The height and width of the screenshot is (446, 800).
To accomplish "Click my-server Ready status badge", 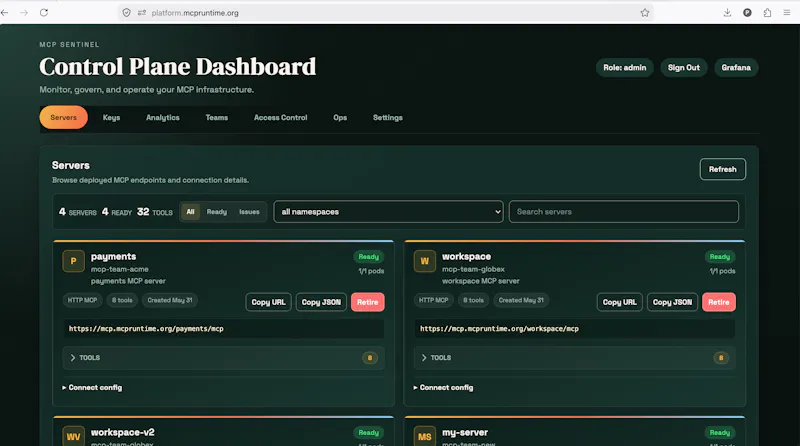I will click(x=720, y=433).
